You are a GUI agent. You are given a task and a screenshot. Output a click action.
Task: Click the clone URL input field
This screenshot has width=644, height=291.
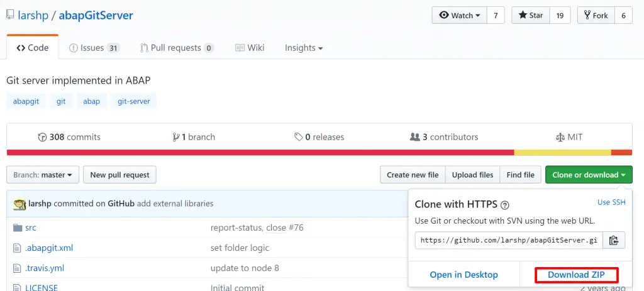[509, 241]
